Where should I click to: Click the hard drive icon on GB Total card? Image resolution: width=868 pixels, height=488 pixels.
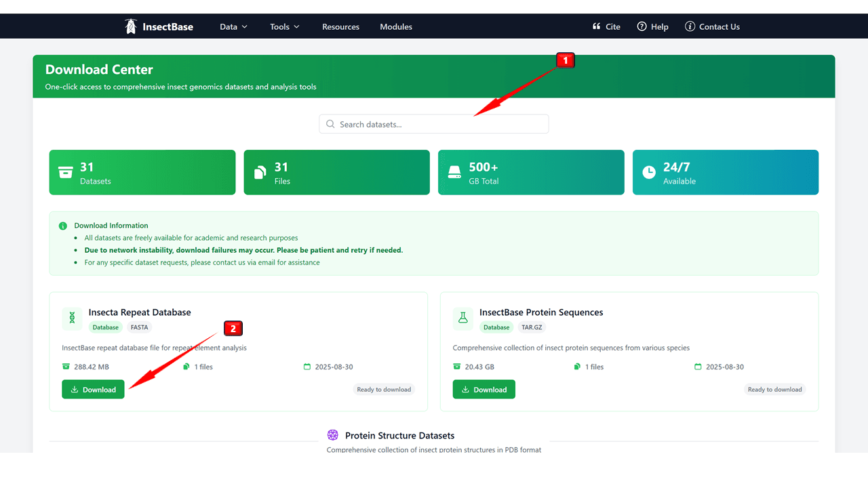click(454, 172)
